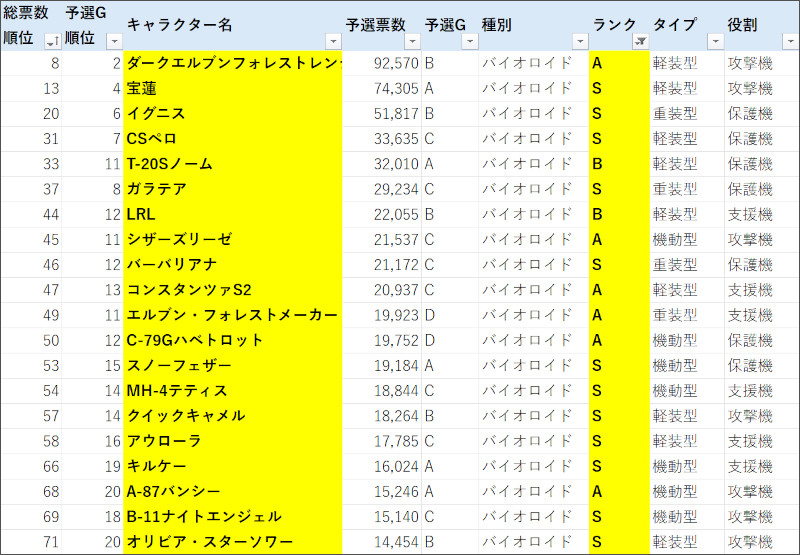Select the 重装型 type cell in イグニス row
Viewport: 800px width, 555px height.
click(x=686, y=113)
